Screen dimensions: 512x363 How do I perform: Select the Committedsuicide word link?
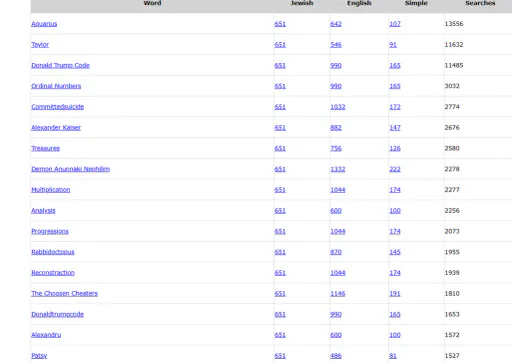click(58, 107)
